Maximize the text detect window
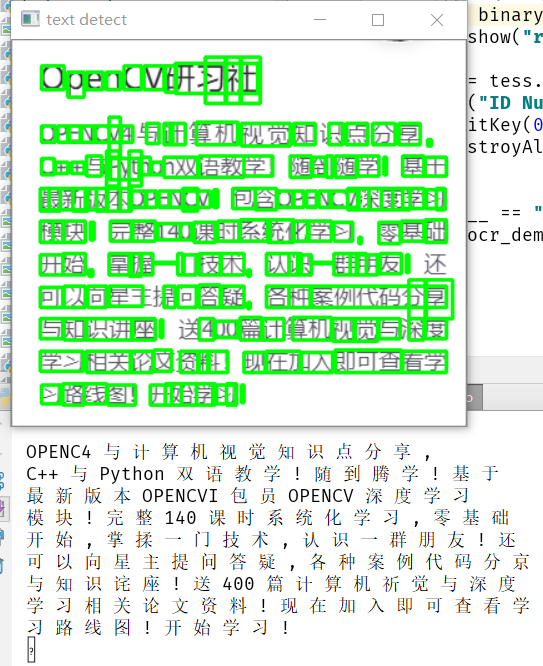The image size is (543, 666). click(378, 20)
